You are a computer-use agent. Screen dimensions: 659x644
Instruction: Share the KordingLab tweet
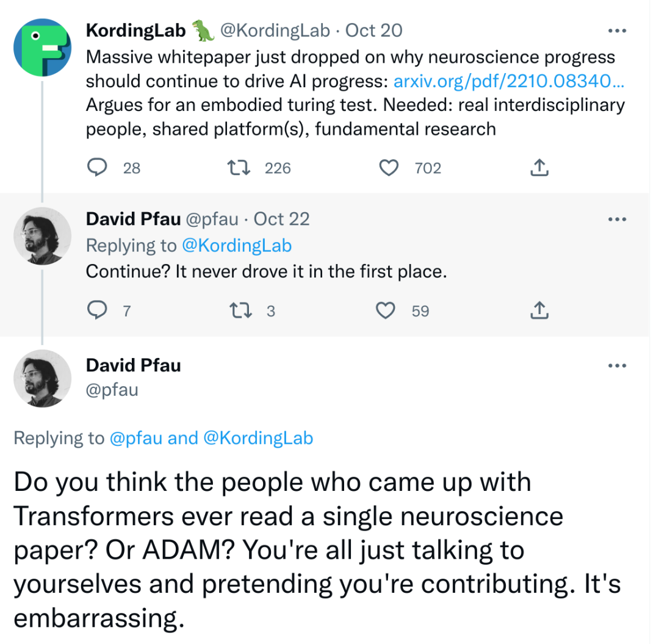[x=540, y=168]
